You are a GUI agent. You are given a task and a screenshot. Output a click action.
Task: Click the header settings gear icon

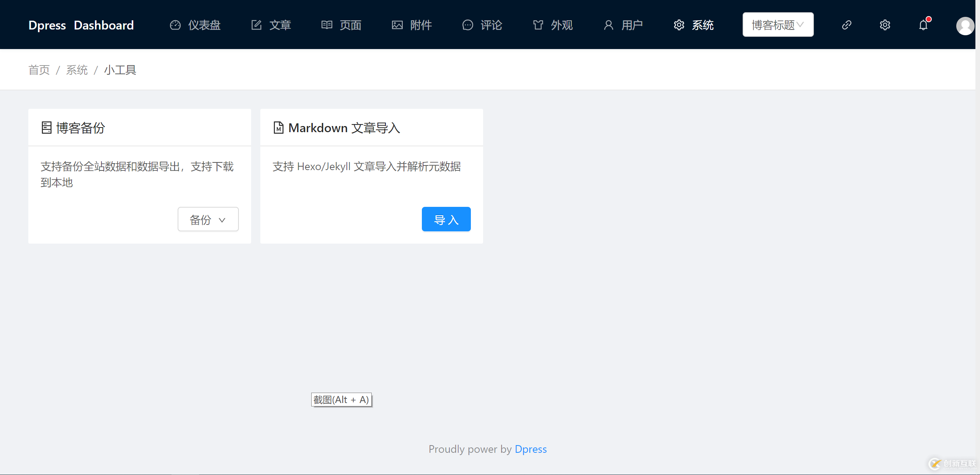coord(885,25)
